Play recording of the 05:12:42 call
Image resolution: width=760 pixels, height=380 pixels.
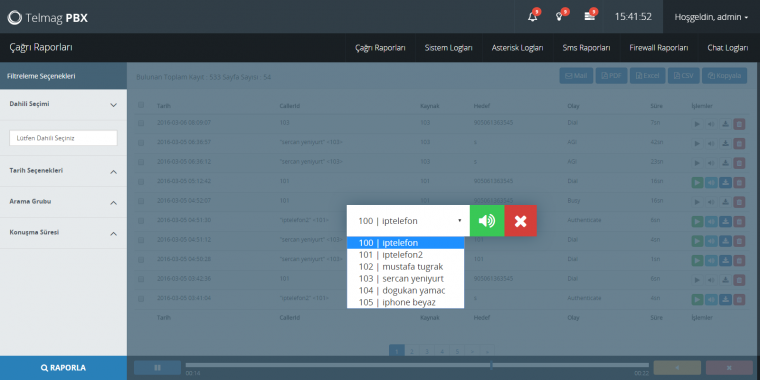[x=697, y=182]
